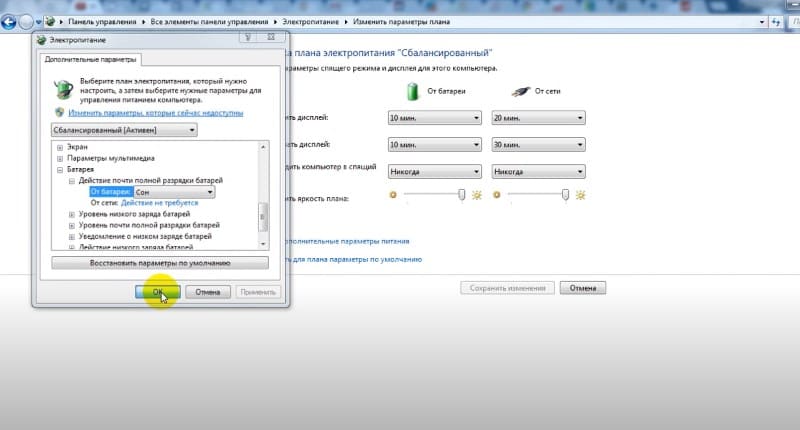Click the power plan icon in dialog header
800x430 pixels.
coord(61,89)
